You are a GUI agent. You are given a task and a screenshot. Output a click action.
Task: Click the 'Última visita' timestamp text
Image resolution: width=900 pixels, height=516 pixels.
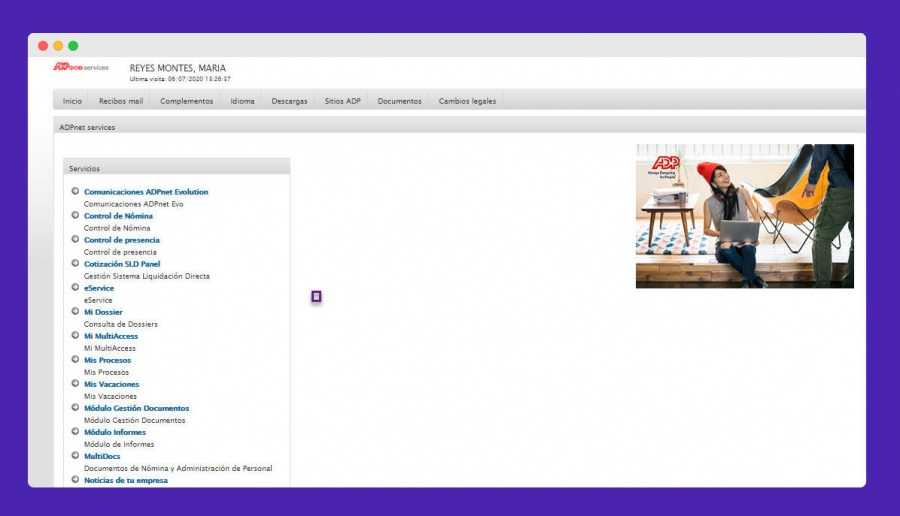(180, 79)
